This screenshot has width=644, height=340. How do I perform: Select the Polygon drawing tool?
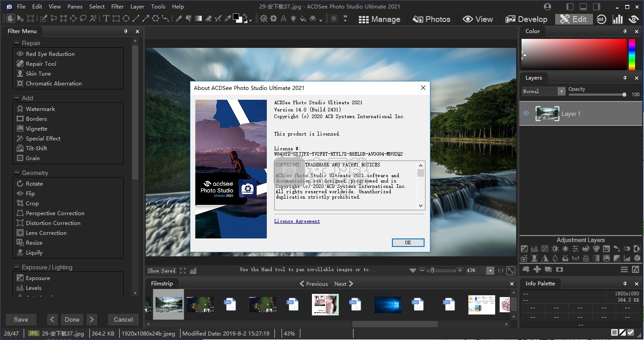pos(156,19)
